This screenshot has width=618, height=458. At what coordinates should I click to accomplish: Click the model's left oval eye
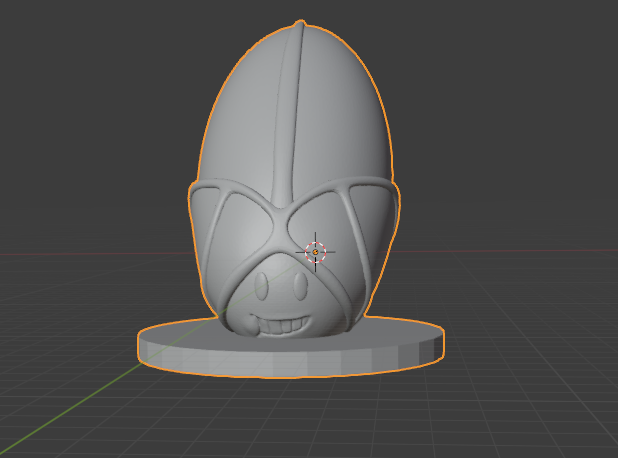(261, 285)
